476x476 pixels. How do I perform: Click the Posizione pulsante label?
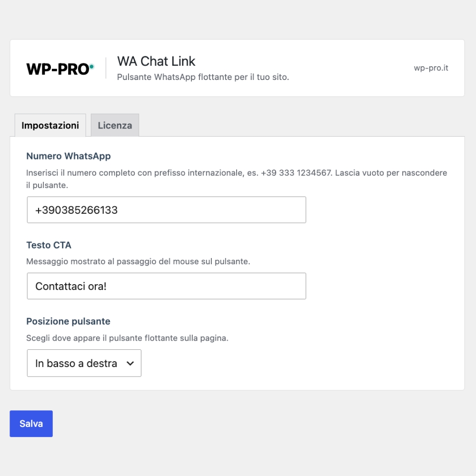[x=68, y=321]
